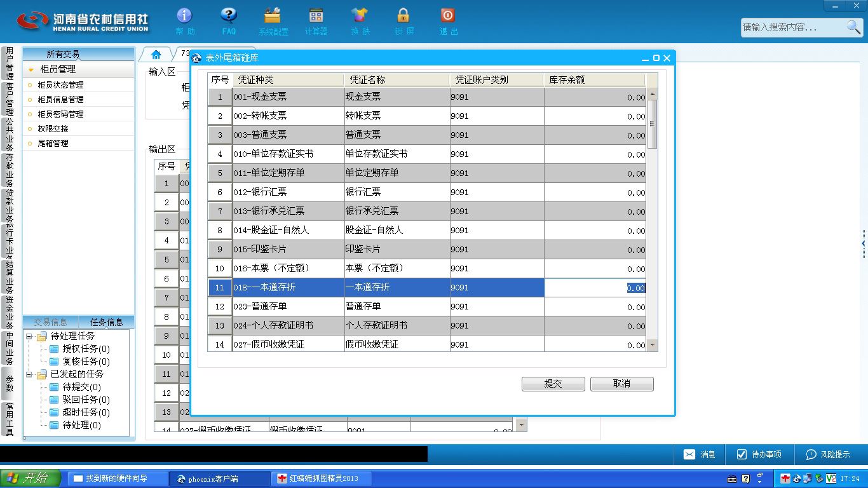The image size is (868, 488).
Task: Click the 待提交(0) folder icon
Action: 54,387
